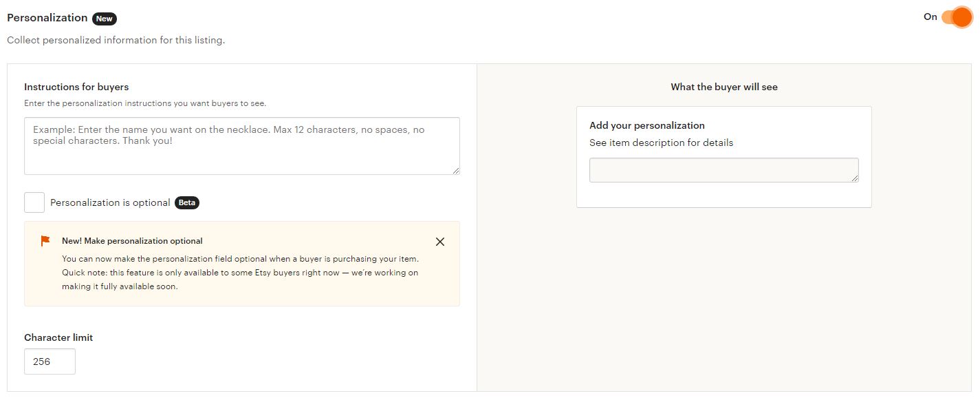The width and height of the screenshot is (980, 398).
Task: Click the Personalization section heading
Action: tap(47, 18)
